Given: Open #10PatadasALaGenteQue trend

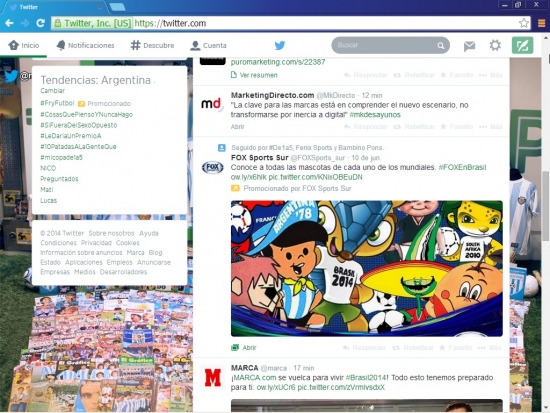Looking at the screenshot, I should pos(78,147).
